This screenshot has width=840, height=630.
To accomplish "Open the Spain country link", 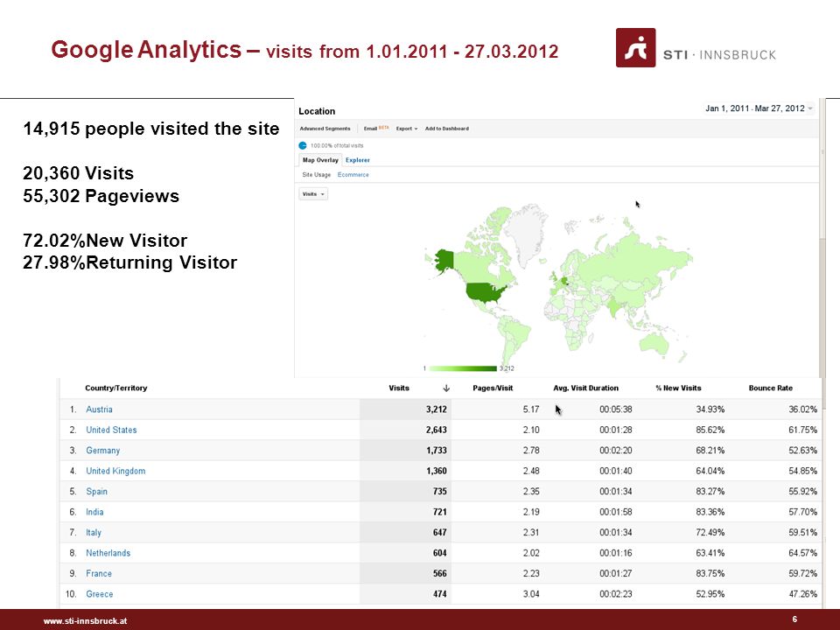I will [x=96, y=491].
